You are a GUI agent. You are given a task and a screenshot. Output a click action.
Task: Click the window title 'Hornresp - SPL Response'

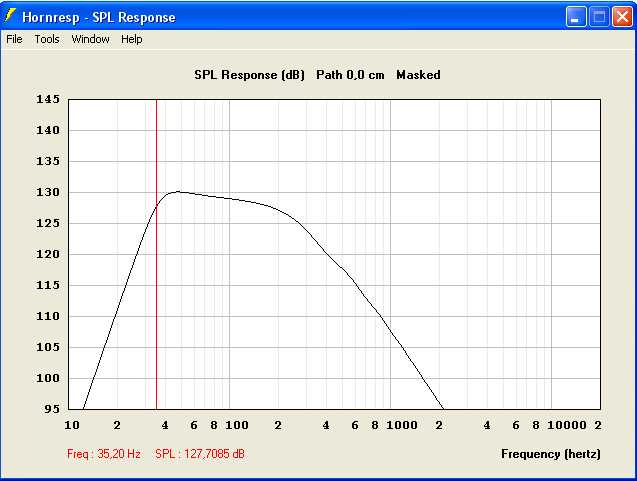point(99,17)
